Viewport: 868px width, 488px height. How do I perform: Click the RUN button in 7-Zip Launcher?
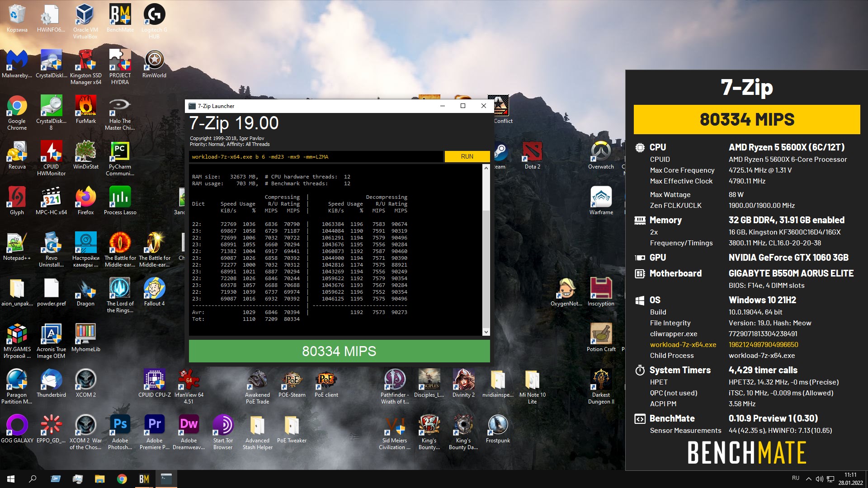coord(467,156)
